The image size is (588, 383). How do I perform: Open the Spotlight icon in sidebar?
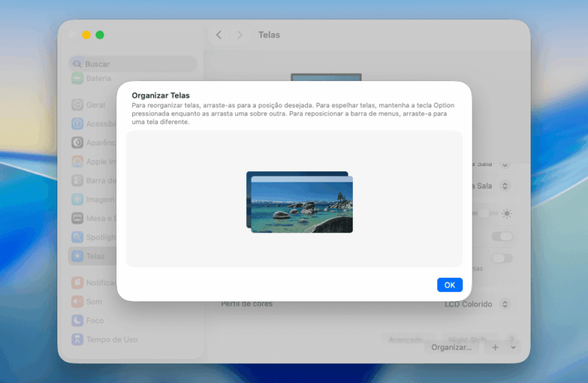pyautogui.click(x=77, y=237)
